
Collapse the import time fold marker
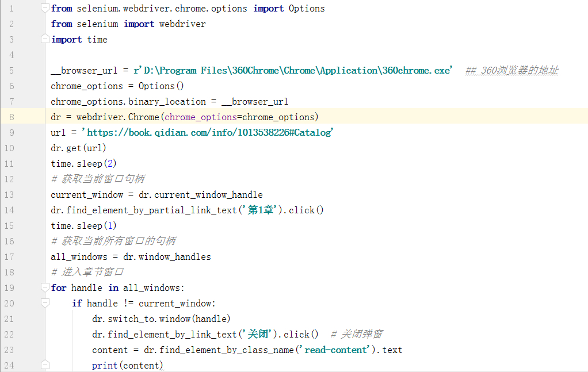click(45, 38)
